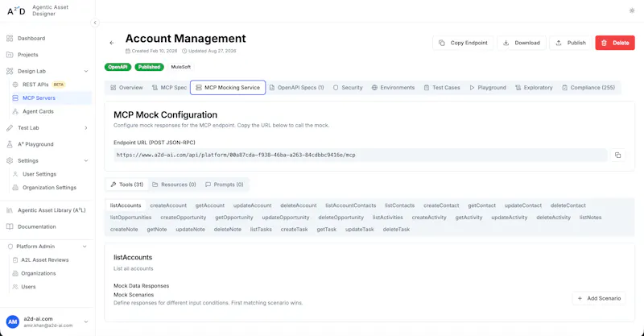The width and height of the screenshot is (644, 336).
Task: Click the MuleSoft tag
Action: click(x=180, y=67)
